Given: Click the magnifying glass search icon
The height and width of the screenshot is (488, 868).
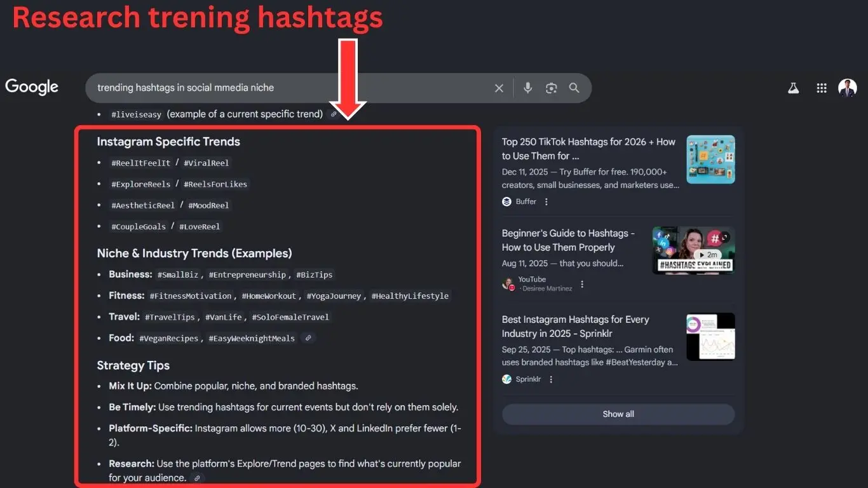Looking at the screenshot, I should [x=574, y=88].
